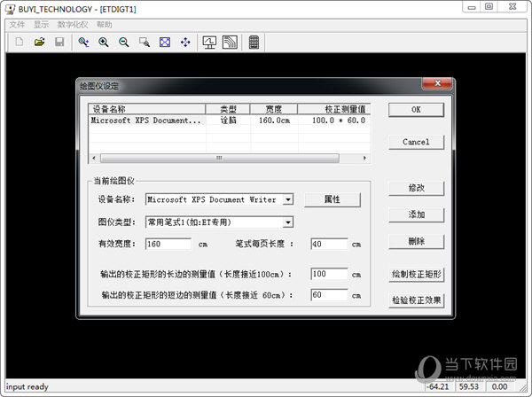The height and width of the screenshot is (397, 532).
Task: Open a file with folder icon
Action: (x=39, y=42)
